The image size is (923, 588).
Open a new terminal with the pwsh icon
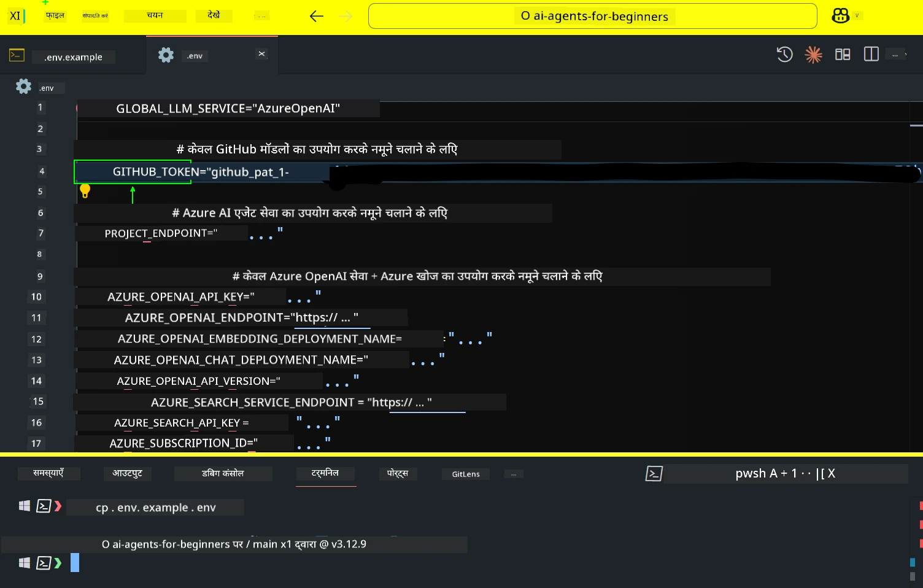(654, 473)
